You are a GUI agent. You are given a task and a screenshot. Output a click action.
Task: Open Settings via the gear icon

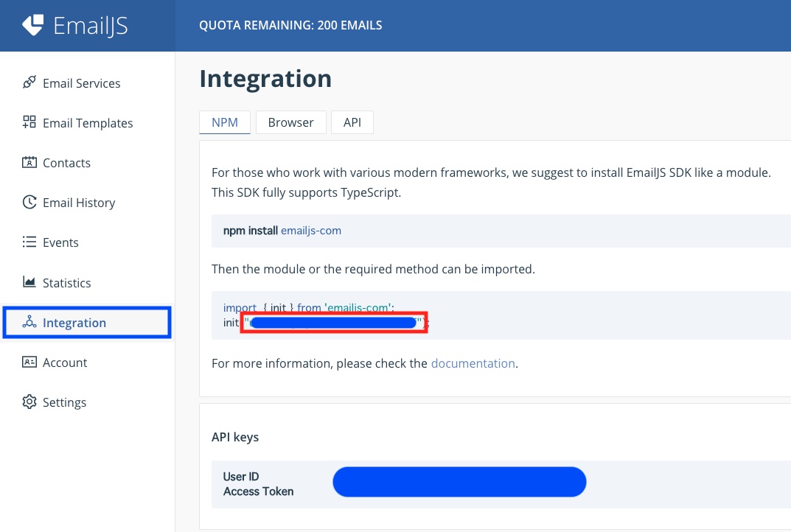tap(29, 402)
